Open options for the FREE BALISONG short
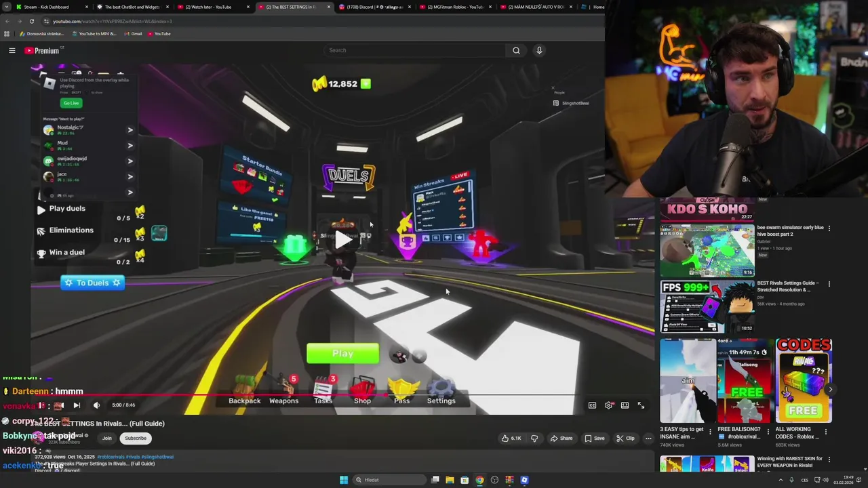 click(x=768, y=431)
